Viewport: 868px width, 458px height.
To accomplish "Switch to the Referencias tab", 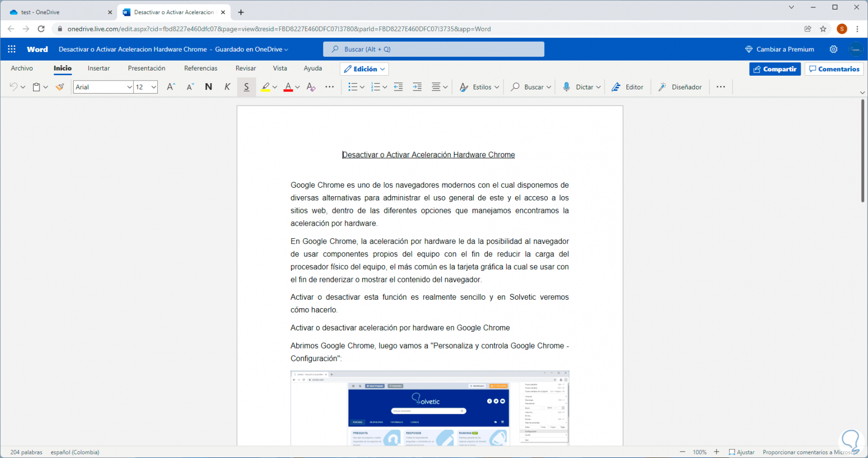I will pyautogui.click(x=201, y=68).
